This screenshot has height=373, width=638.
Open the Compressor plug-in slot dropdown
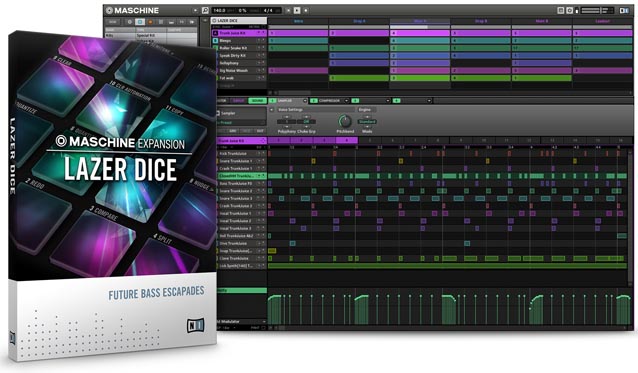(347, 100)
